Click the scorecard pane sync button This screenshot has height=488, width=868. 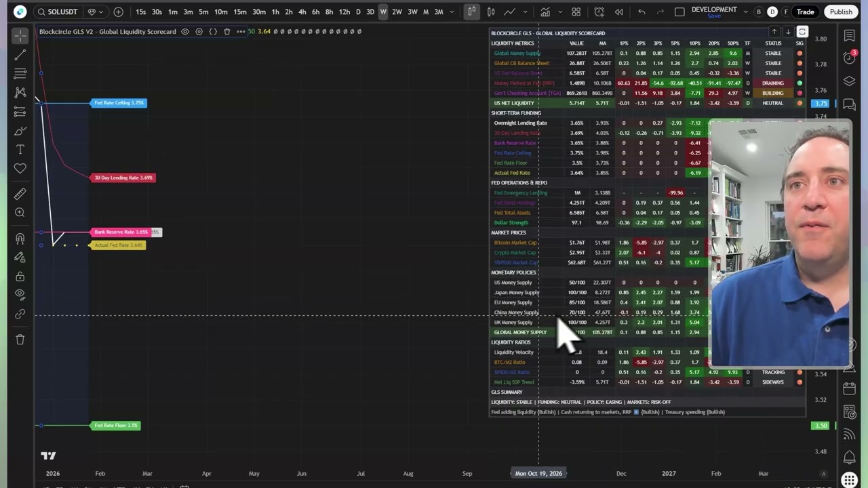[802, 32]
